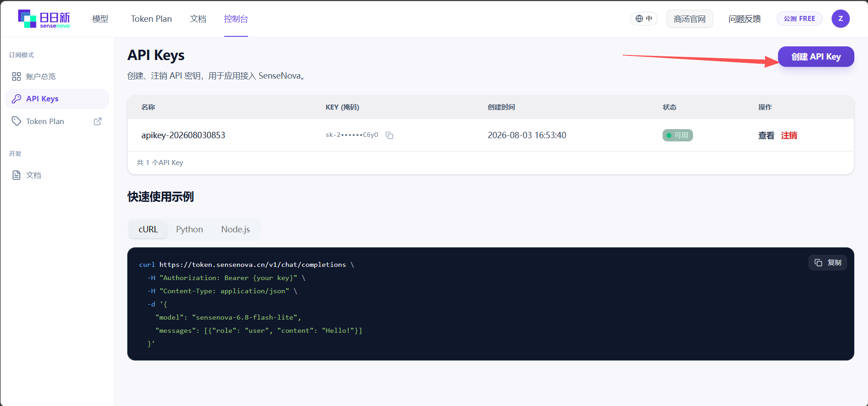The height and width of the screenshot is (406, 868).
Task: Switch to the Node.js example tab
Action: coord(235,229)
